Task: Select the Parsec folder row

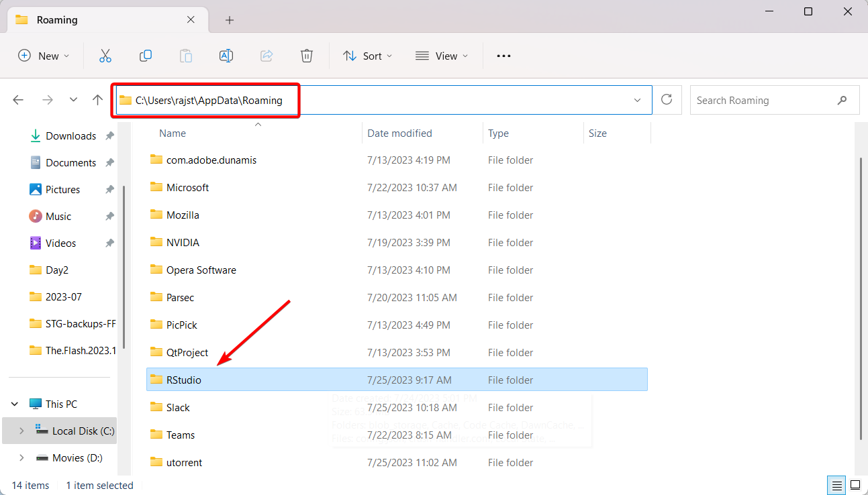Action: pyautogui.click(x=397, y=298)
